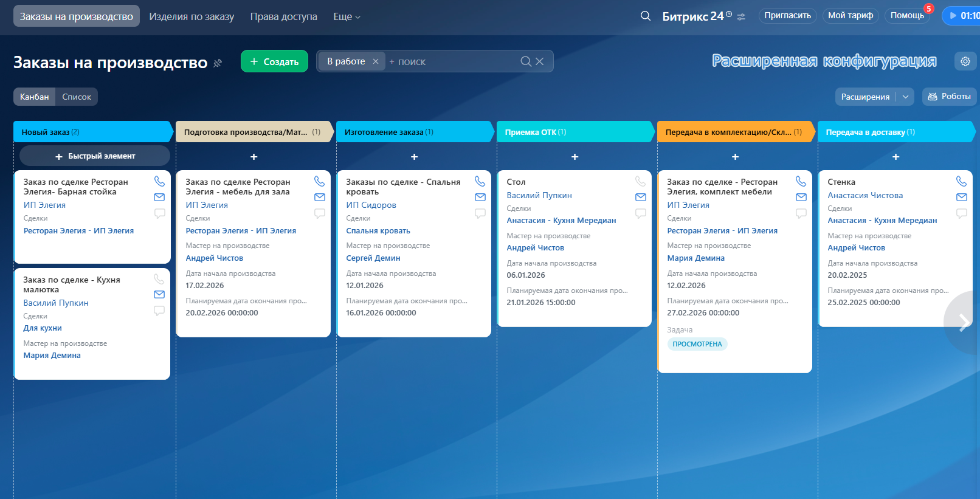Open the 'Сергей Демин' master link
The width and height of the screenshot is (980, 499).
pos(373,258)
